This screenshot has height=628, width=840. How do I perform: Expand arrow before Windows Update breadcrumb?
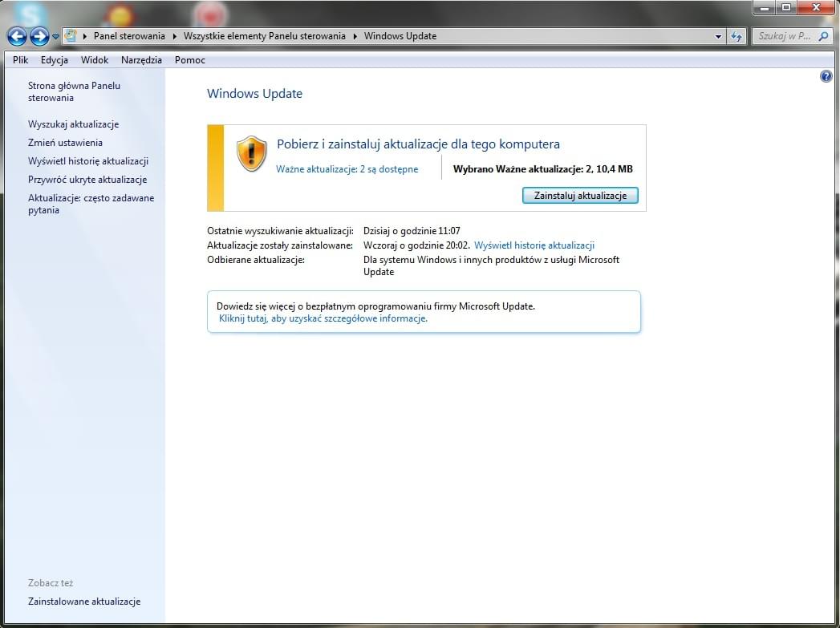[x=355, y=36]
